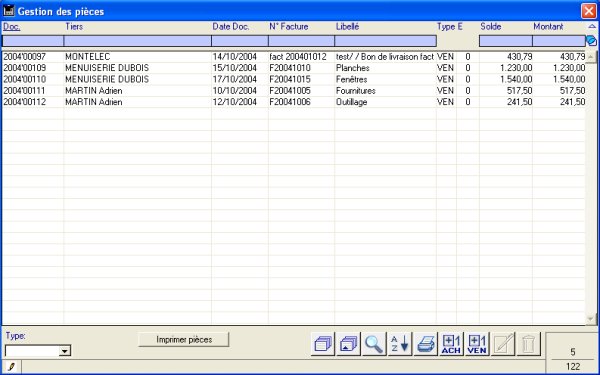Click the date 17/10/2004
Screen dimensions: 600x375
(235, 79)
